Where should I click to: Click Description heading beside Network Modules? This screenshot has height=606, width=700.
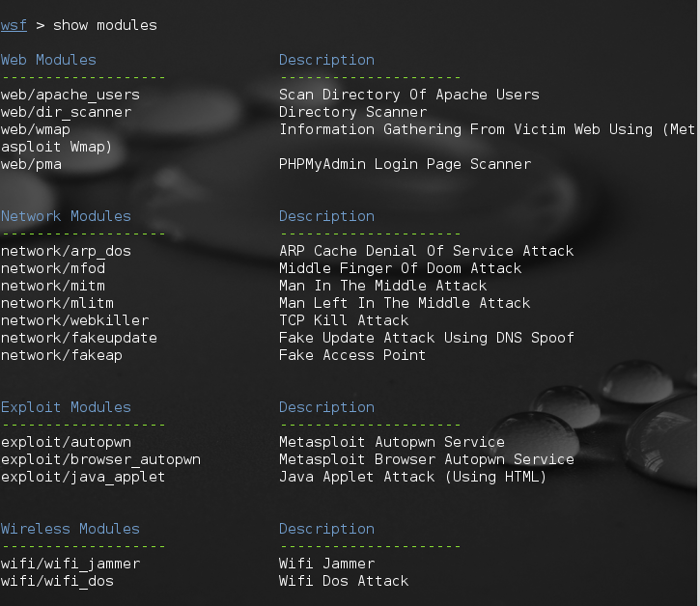click(326, 216)
